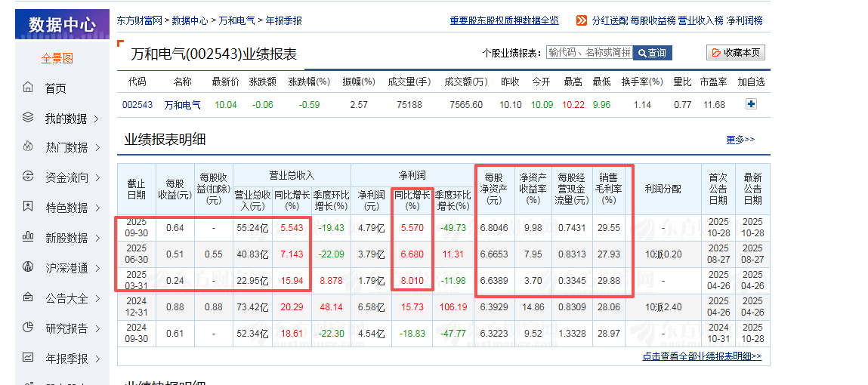This screenshot has height=385, width=868.
Task: Click the 数据中心 breadcrumb link
Action: 190,20
